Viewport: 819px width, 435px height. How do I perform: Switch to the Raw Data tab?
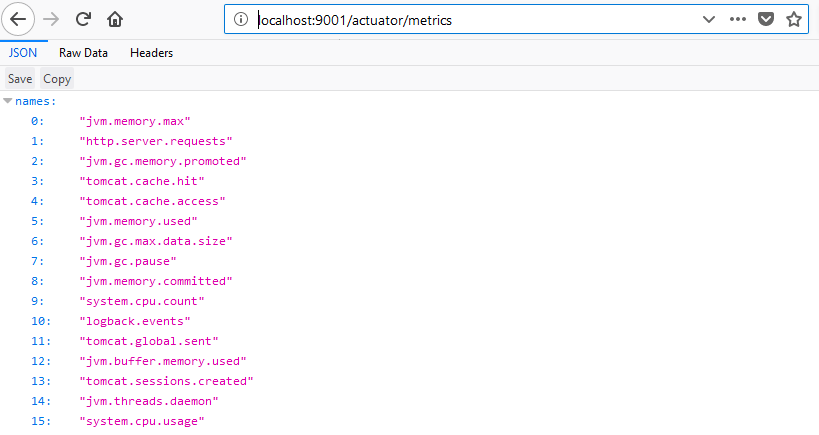(x=83, y=53)
